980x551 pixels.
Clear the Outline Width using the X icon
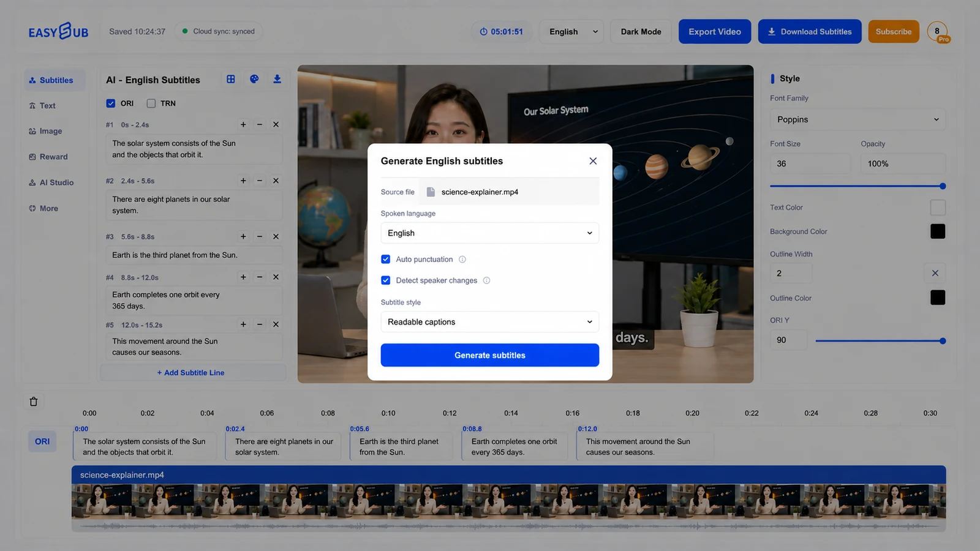point(935,273)
